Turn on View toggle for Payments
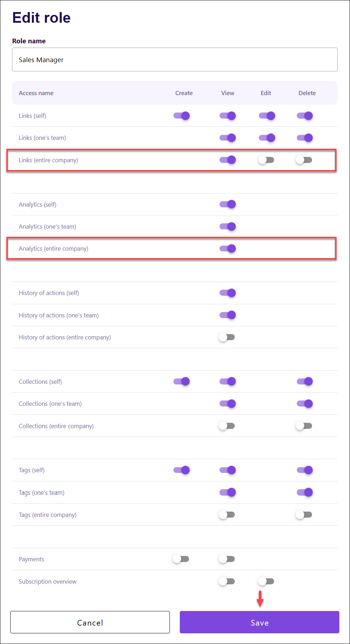 (227, 559)
